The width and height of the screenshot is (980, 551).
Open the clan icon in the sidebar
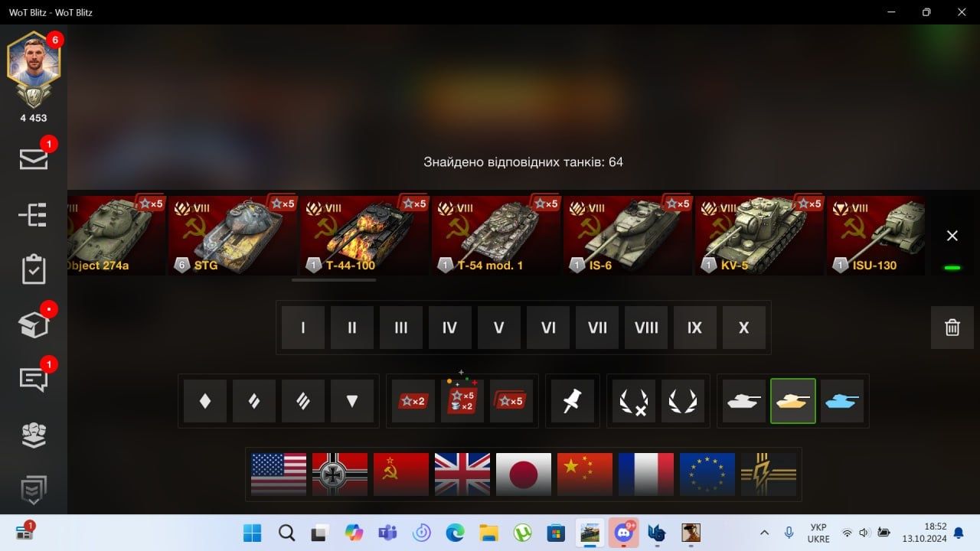coord(34,435)
